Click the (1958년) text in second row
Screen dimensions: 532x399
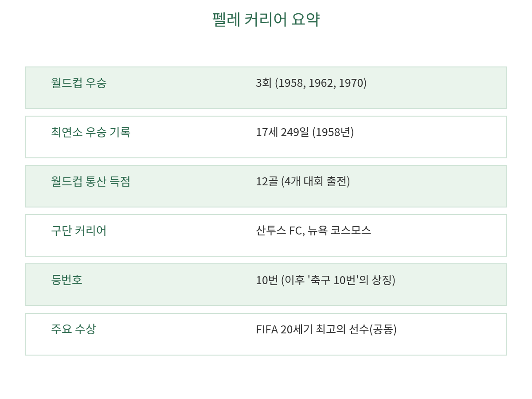[x=333, y=132]
